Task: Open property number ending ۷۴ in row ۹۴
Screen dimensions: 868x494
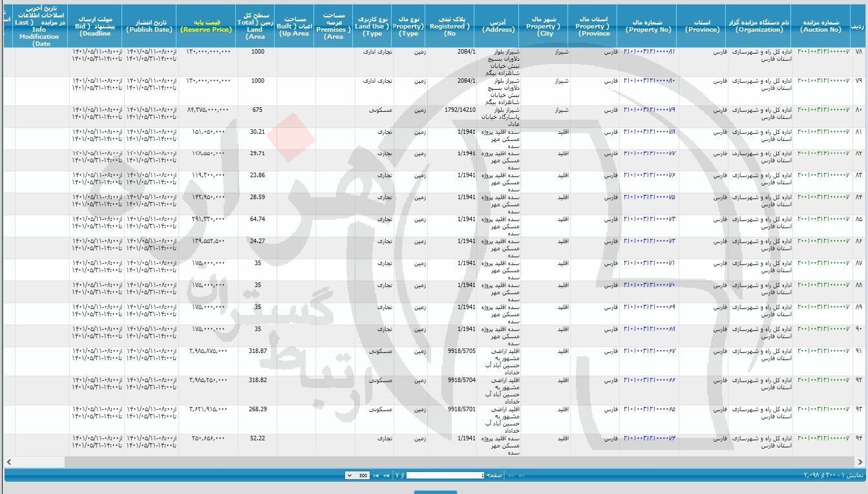Action: [649, 438]
